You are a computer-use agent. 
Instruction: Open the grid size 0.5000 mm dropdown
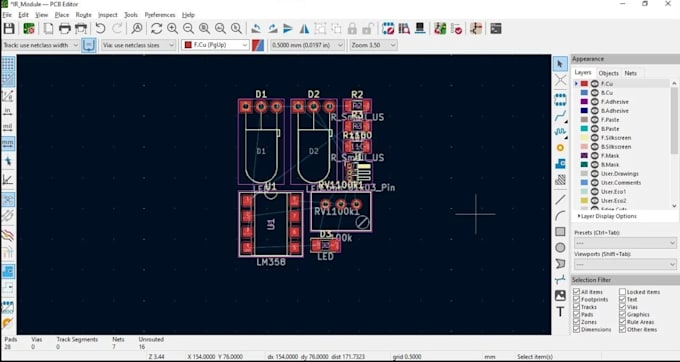pos(307,45)
